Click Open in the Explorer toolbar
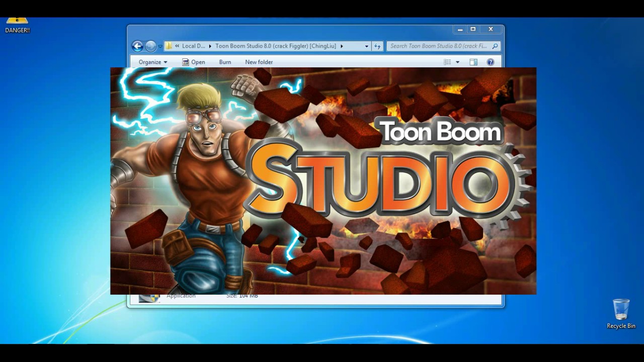Viewport: 644px width, 362px height. coord(193,62)
